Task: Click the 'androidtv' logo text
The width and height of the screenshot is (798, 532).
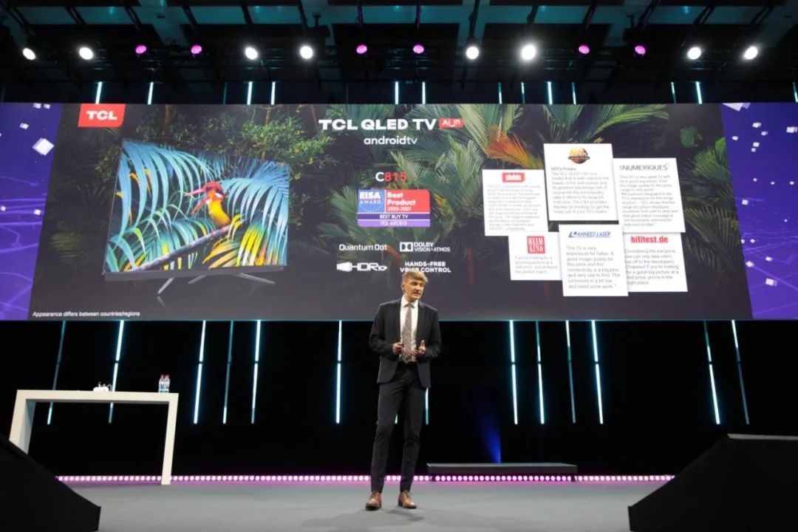Action: [390, 140]
